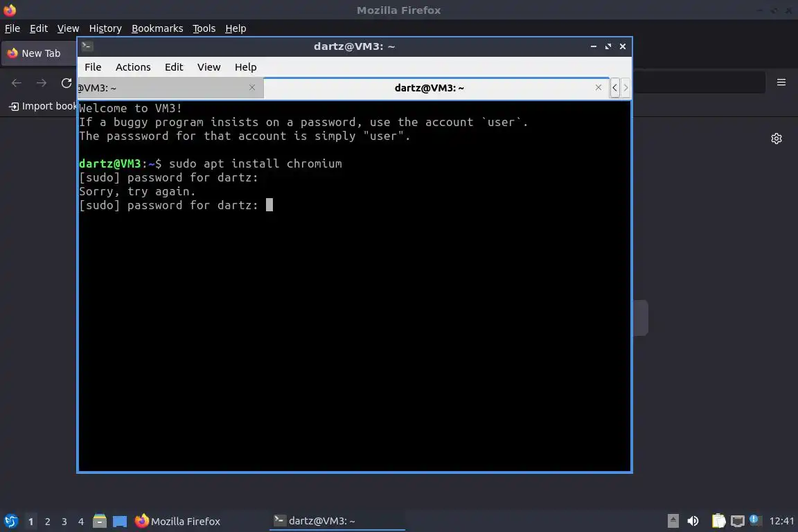This screenshot has width=798, height=532.
Task: Switch to workspace 1
Action: click(30, 522)
